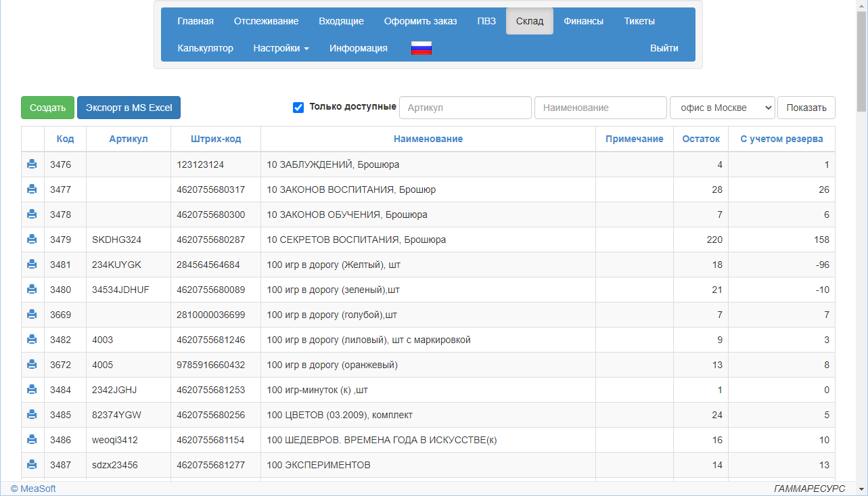Viewport: 868px width, 496px height.
Task: Sort by Штрих-код column header
Action: (216, 139)
